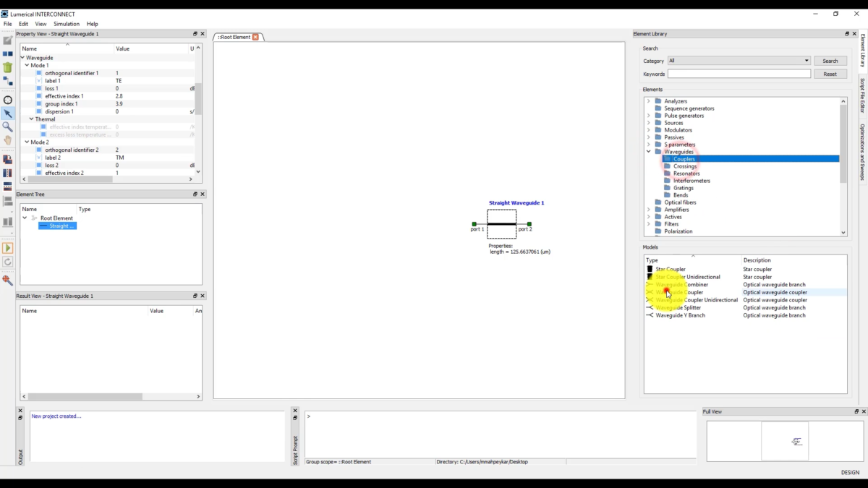Viewport: 868px width, 488px height.
Task: Select the Straight item in Element Tree
Action: (57, 226)
